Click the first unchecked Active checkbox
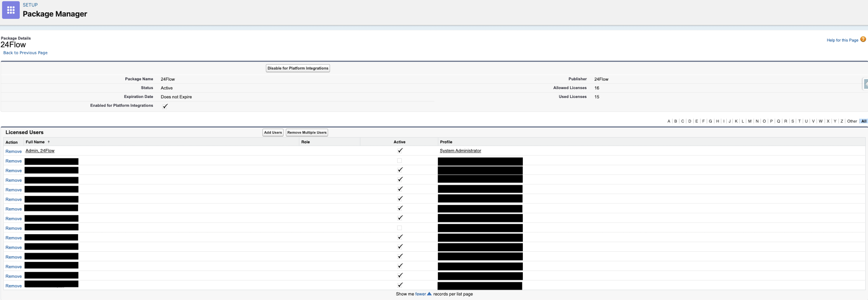Image resolution: width=868 pixels, height=300 pixels. [399, 161]
